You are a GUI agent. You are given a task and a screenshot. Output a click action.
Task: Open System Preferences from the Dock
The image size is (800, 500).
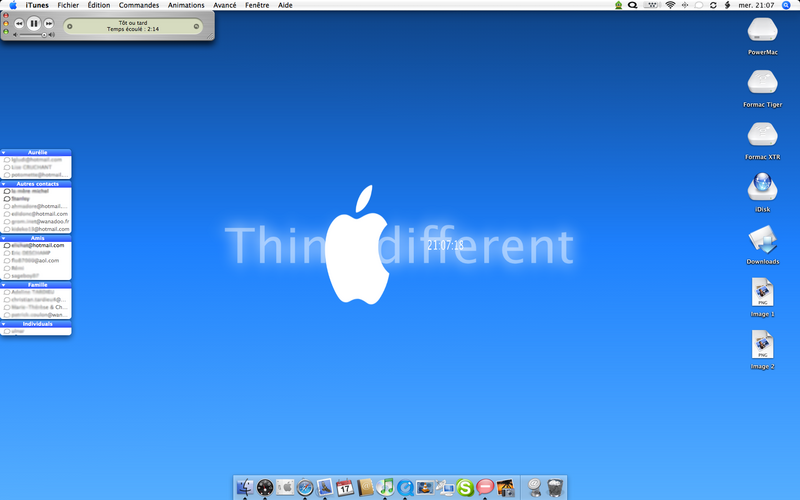[285, 488]
